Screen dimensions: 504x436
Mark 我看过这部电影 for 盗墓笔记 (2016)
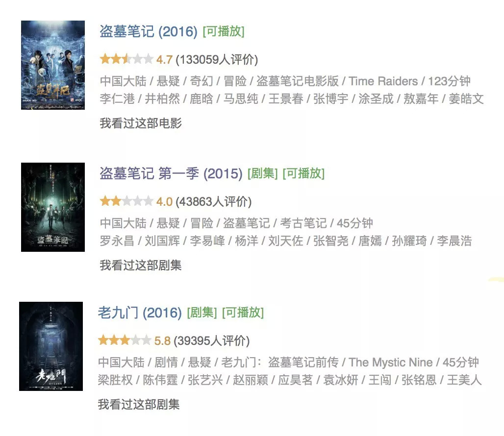click(141, 123)
